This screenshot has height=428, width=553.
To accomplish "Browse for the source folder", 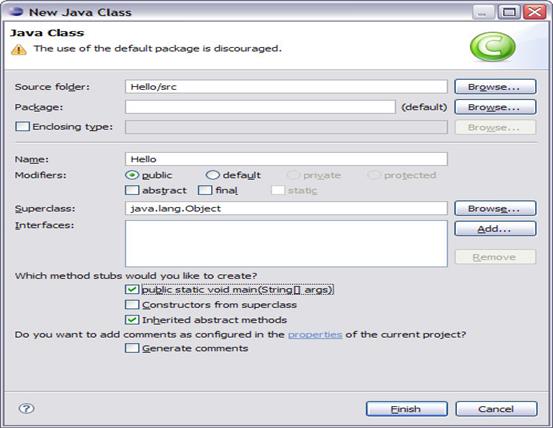I will [x=495, y=87].
